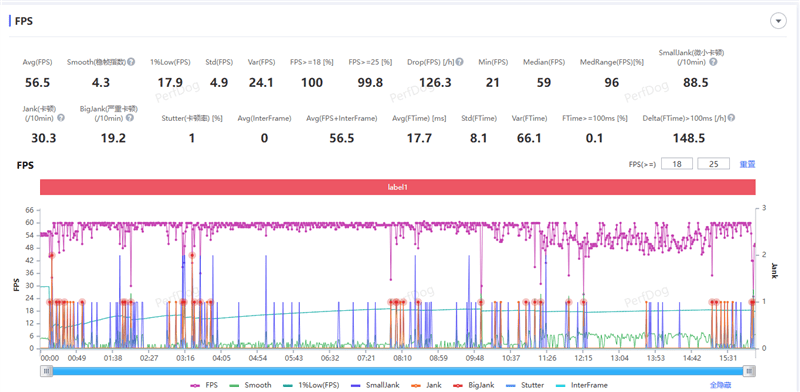Select the 1%Low(FPS) value 17.9
The height and width of the screenshot is (392, 800).
(x=169, y=83)
